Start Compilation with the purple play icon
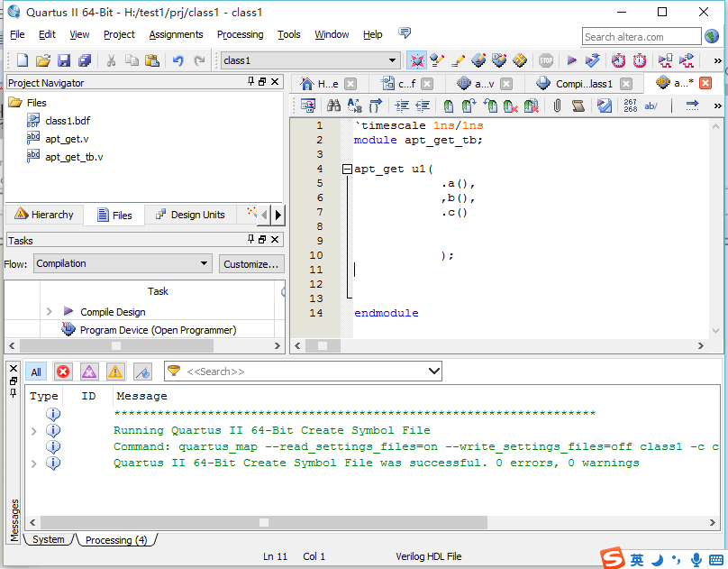 (571, 60)
